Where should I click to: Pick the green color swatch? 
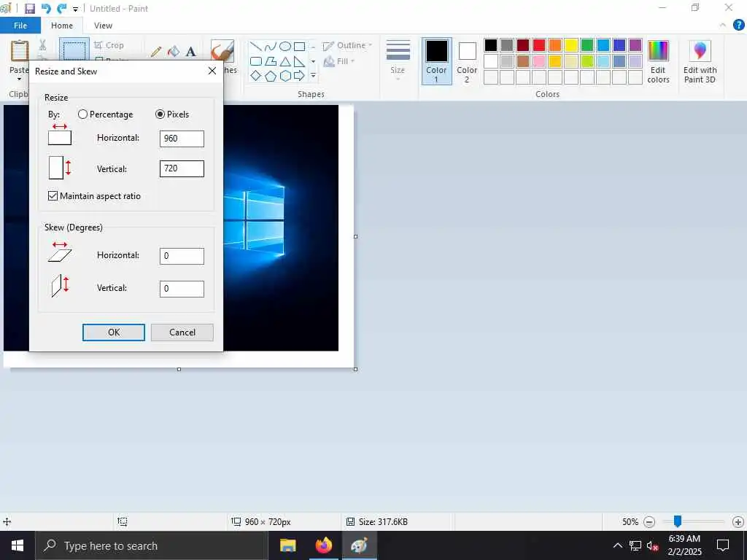tap(587, 45)
